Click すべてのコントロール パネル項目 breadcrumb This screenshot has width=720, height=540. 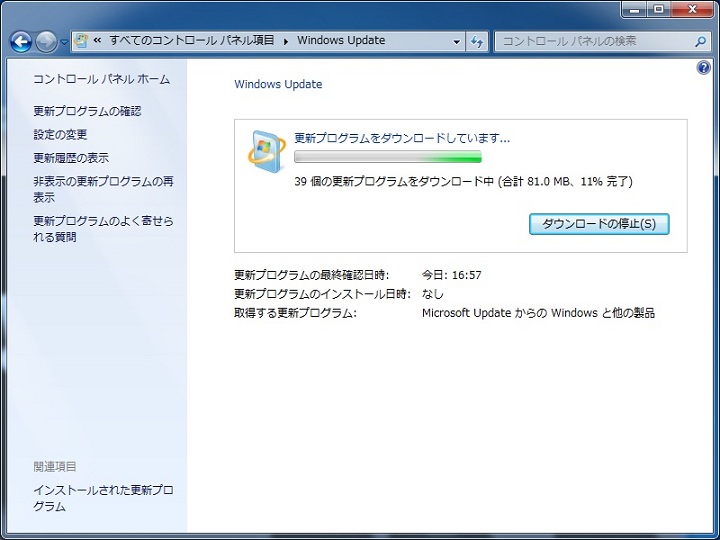pos(191,40)
